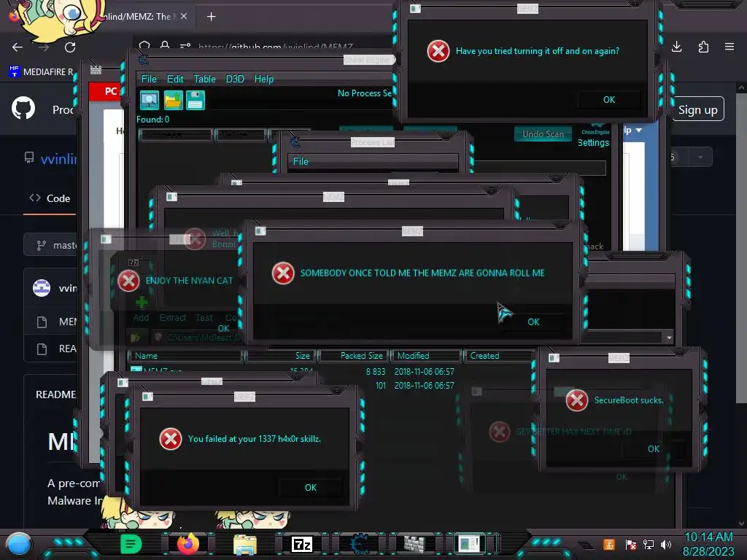Open 7-Zip from the taskbar

pos(302,544)
